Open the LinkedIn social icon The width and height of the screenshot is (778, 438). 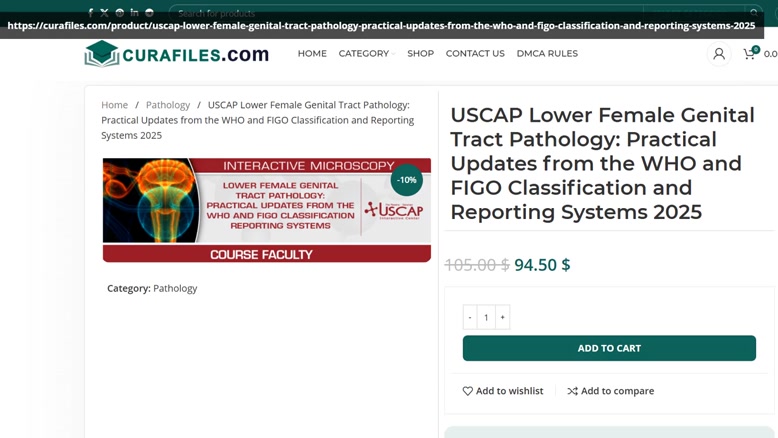click(134, 13)
